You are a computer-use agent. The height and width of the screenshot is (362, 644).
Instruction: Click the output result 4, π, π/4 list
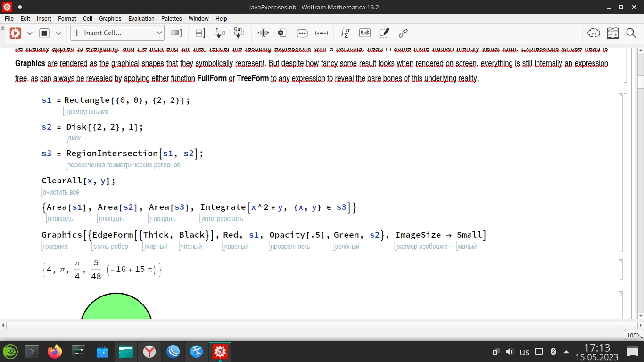click(102, 270)
